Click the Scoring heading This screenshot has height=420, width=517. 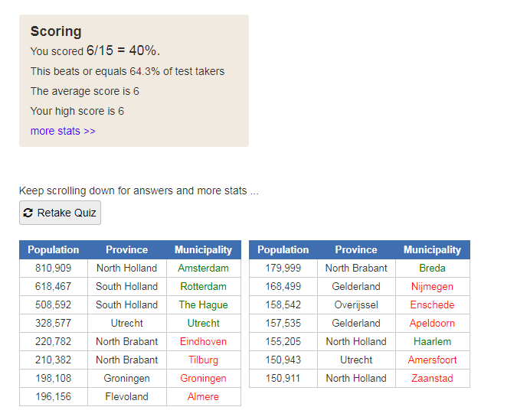[x=56, y=31]
